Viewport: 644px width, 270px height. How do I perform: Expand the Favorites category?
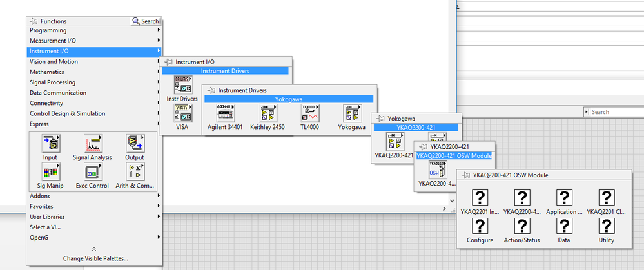coord(95,206)
